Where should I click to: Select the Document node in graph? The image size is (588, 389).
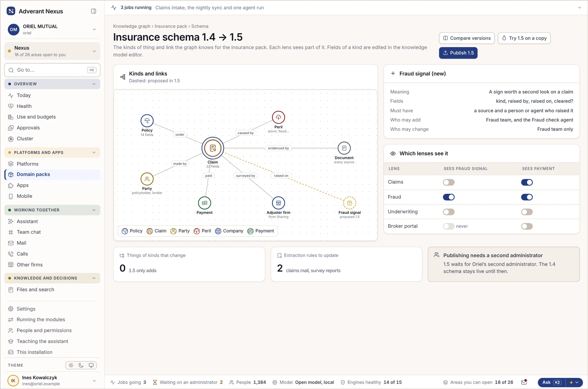click(x=344, y=148)
